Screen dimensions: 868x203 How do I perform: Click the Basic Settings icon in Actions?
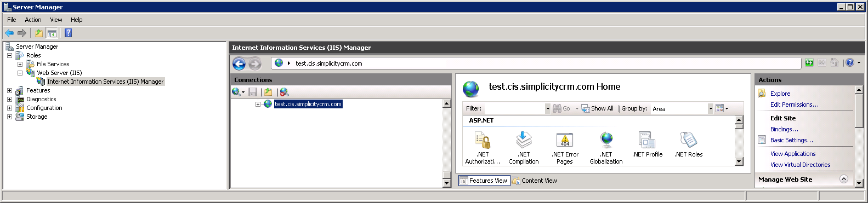[x=762, y=140]
